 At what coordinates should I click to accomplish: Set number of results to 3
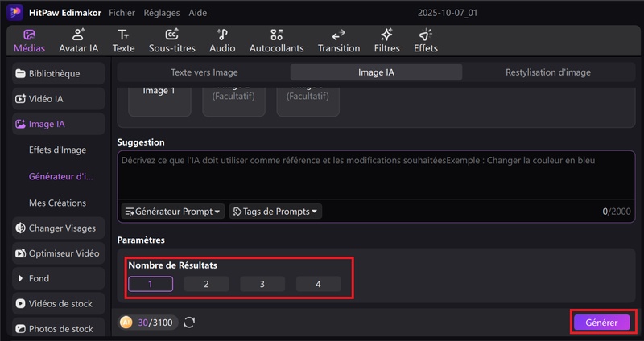[x=262, y=284]
